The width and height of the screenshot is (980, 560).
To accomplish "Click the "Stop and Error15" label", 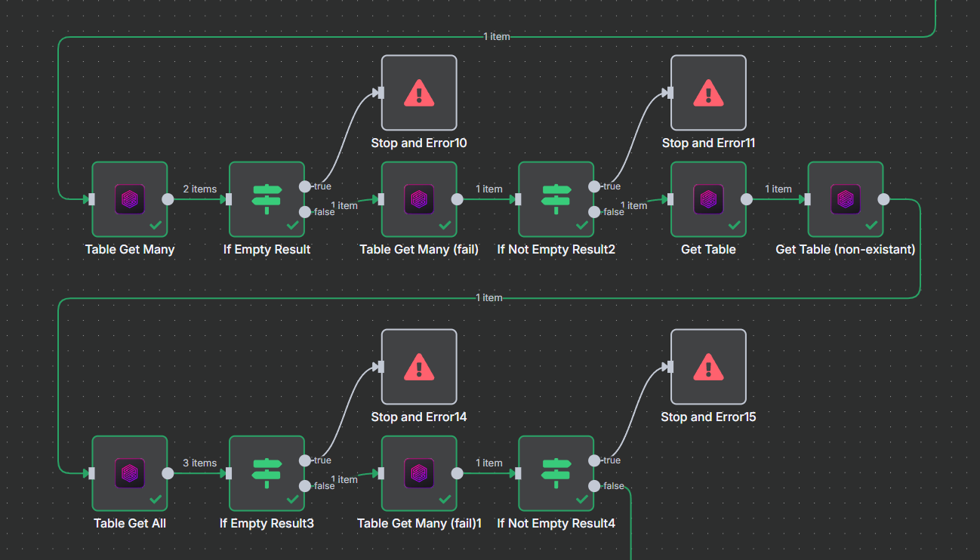I will (x=708, y=417).
